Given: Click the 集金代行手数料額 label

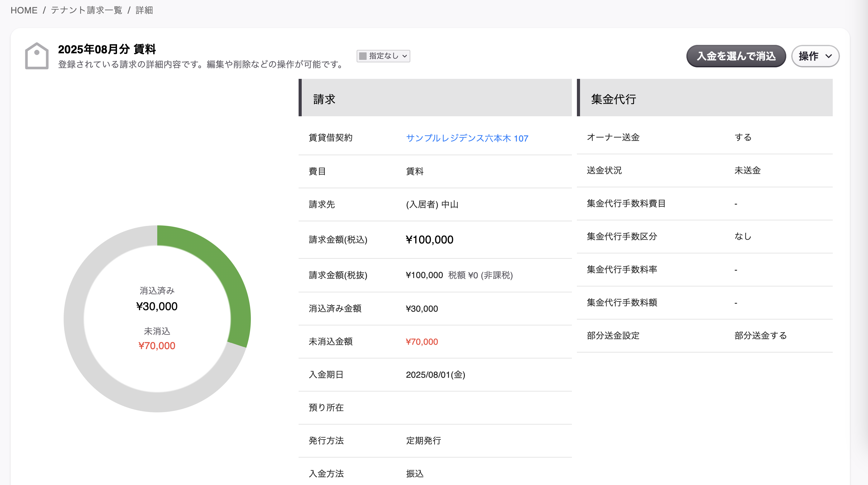Looking at the screenshot, I should point(622,303).
